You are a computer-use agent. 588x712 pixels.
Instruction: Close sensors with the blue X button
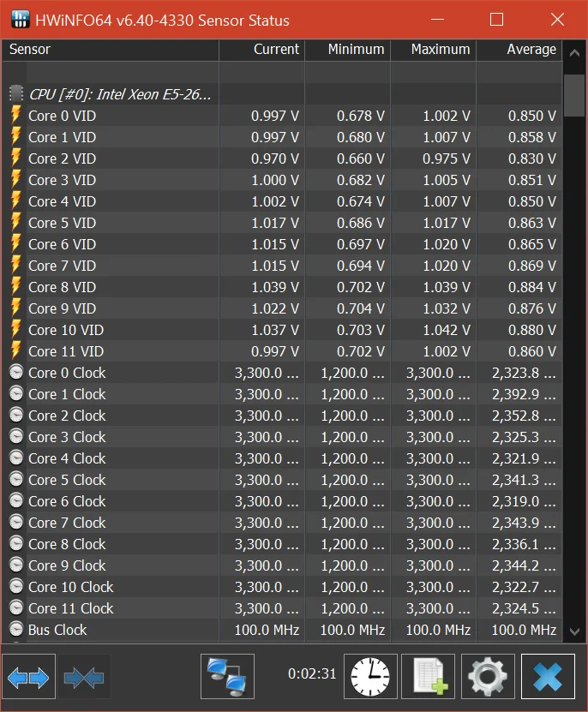point(548,677)
